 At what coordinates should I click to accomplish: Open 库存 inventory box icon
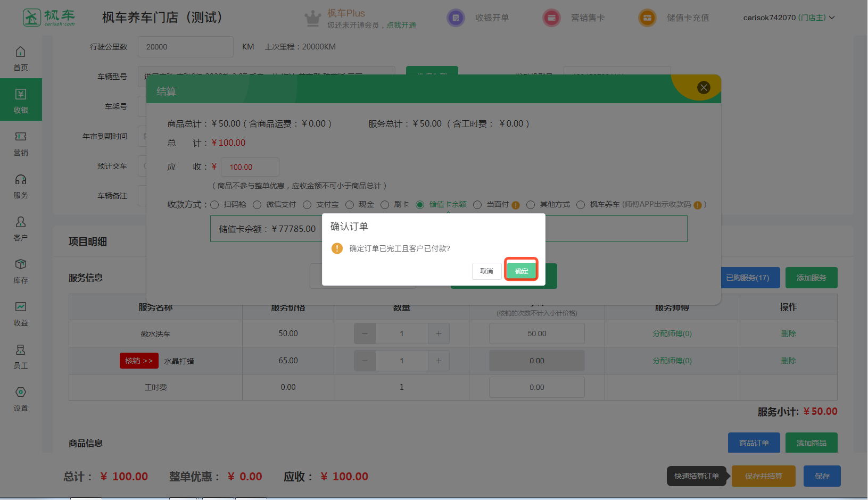pyautogui.click(x=21, y=271)
